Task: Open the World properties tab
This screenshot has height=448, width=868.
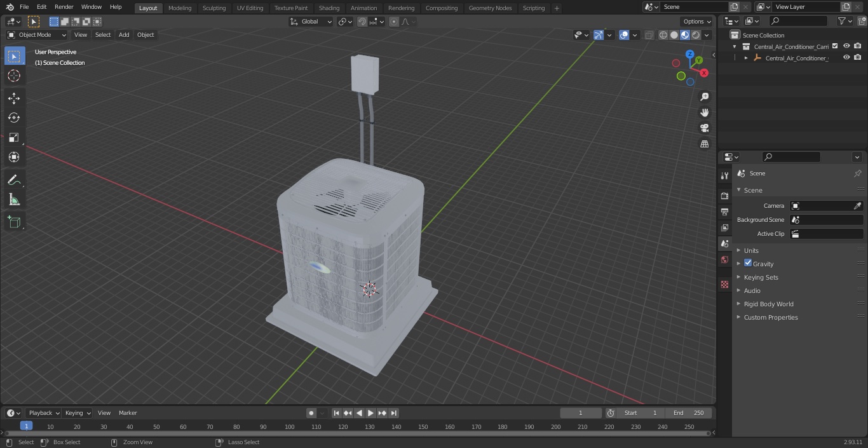Action: click(724, 259)
